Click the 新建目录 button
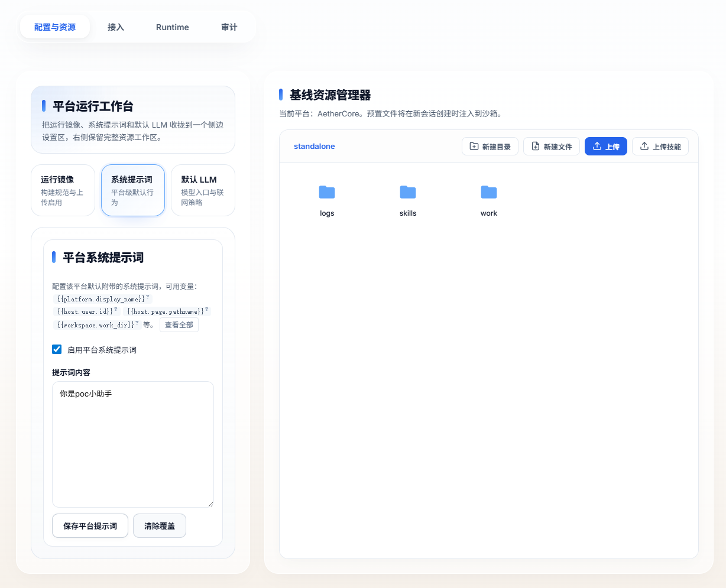Viewport: 726px width, 588px height. tap(490, 147)
